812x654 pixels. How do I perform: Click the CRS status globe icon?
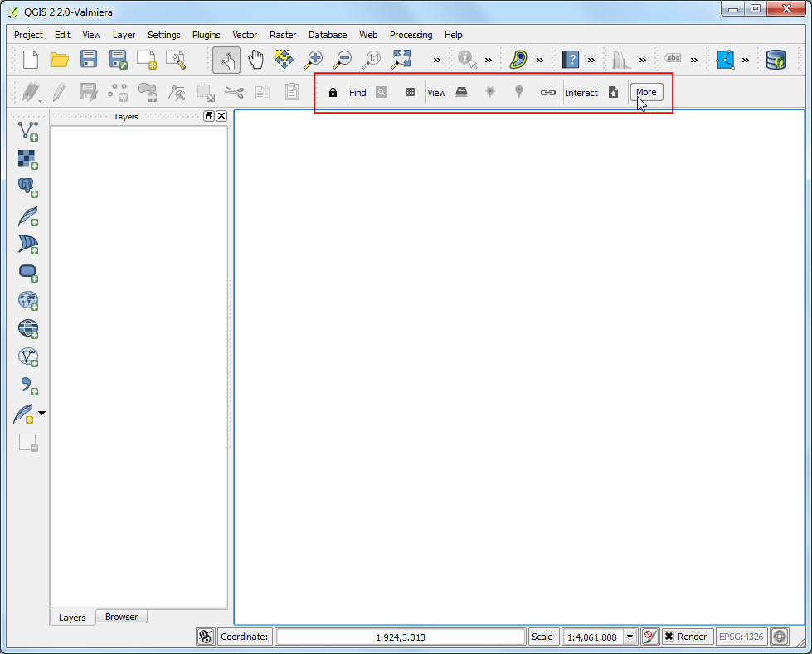pyautogui.click(x=780, y=637)
